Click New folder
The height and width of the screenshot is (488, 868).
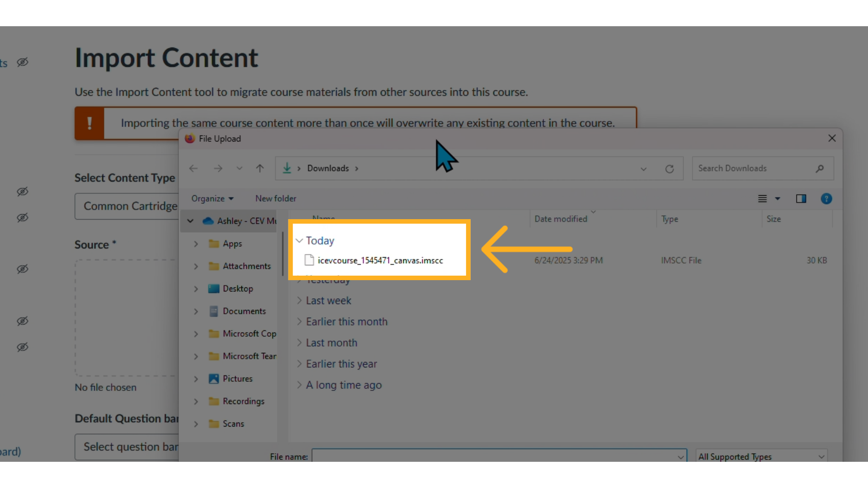[275, 198]
